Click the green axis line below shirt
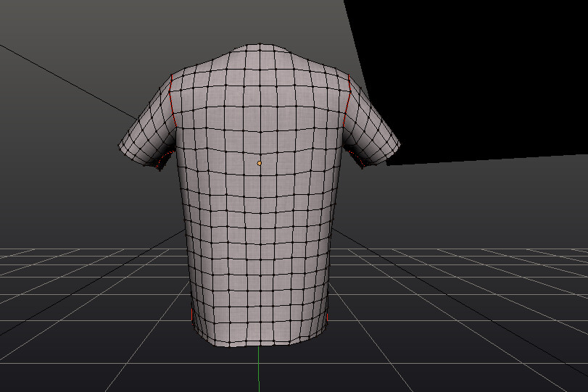 pyautogui.click(x=259, y=369)
